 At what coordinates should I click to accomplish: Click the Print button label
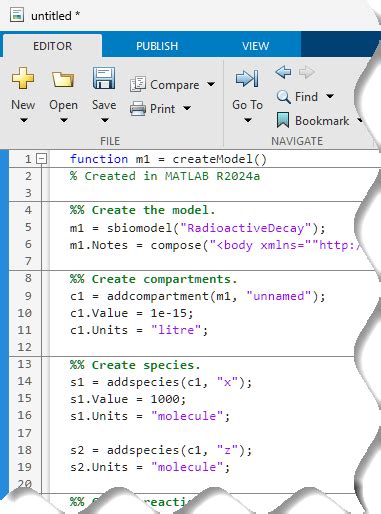pos(162,109)
